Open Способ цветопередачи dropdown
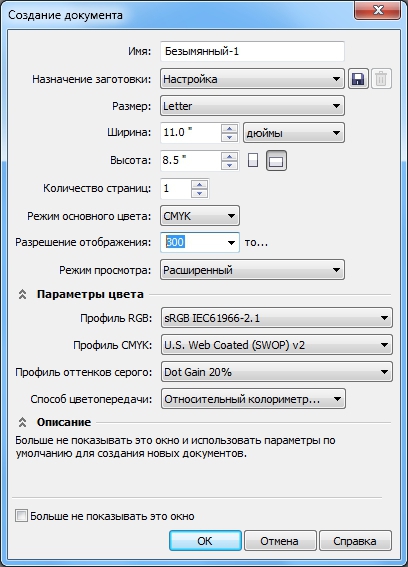This screenshot has height=567, width=408. click(x=253, y=399)
